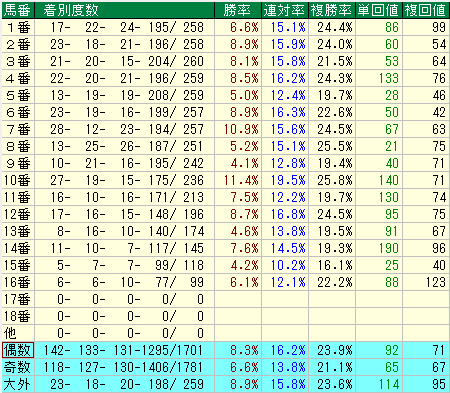Click 単回値 114 in 大外 row
The width and height of the screenshot is (450, 393).
coord(389,384)
